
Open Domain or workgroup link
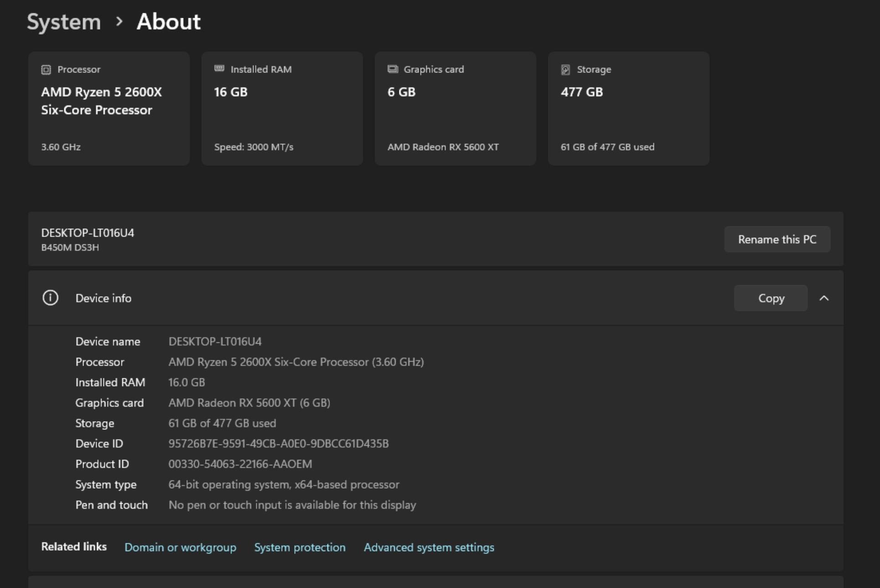point(180,547)
